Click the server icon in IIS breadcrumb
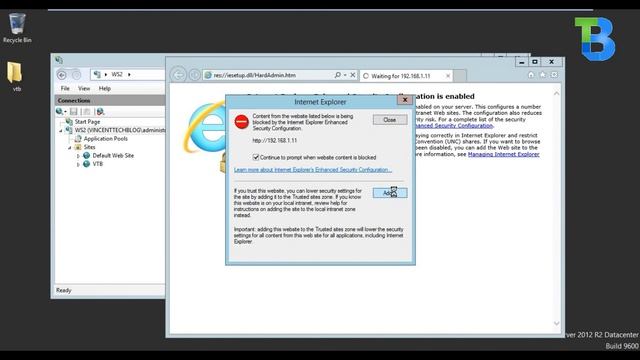This screenshot has height=360, width=640. (97, 74)
